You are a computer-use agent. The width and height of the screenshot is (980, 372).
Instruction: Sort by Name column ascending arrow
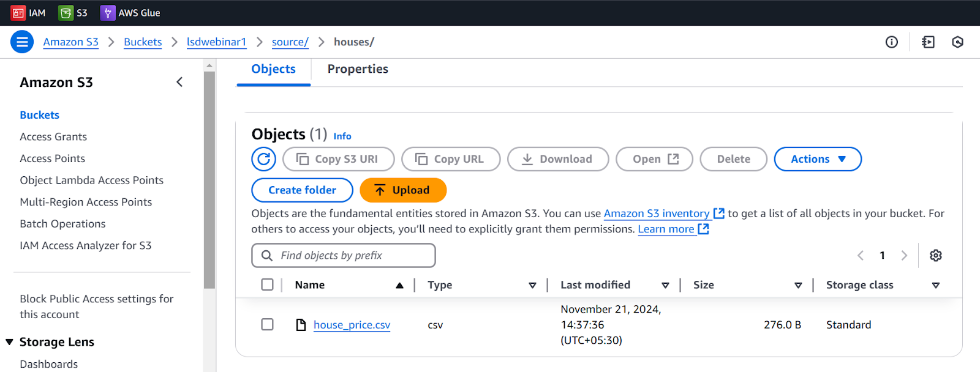(x=399, y=285)
